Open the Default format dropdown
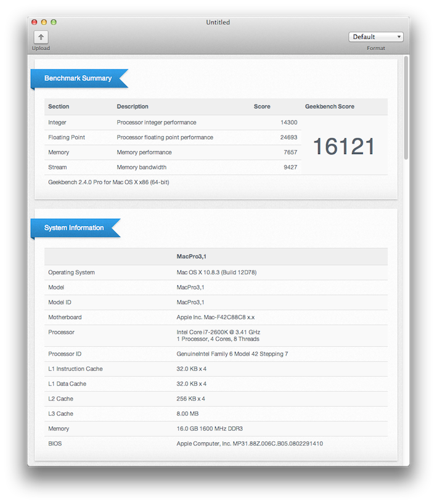 (375, 36)
